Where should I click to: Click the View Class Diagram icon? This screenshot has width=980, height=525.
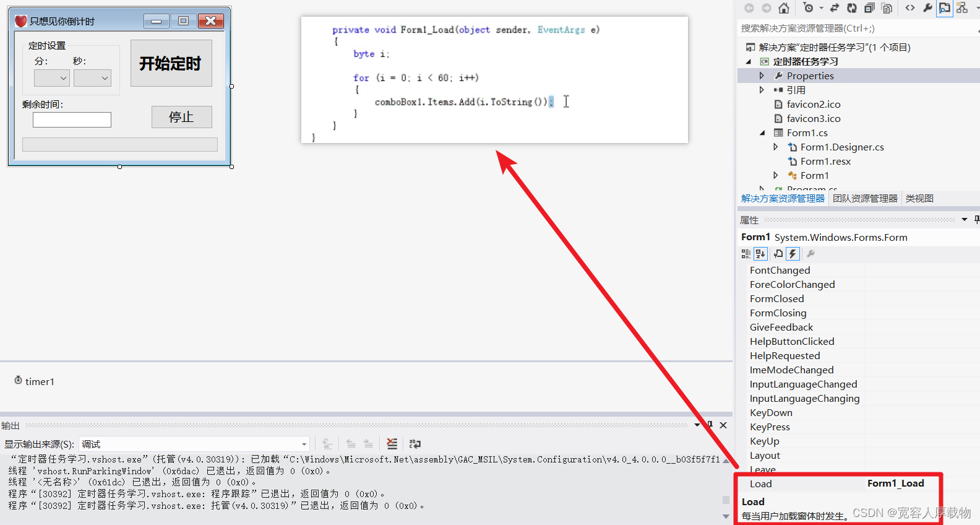[x=962, y=8]
